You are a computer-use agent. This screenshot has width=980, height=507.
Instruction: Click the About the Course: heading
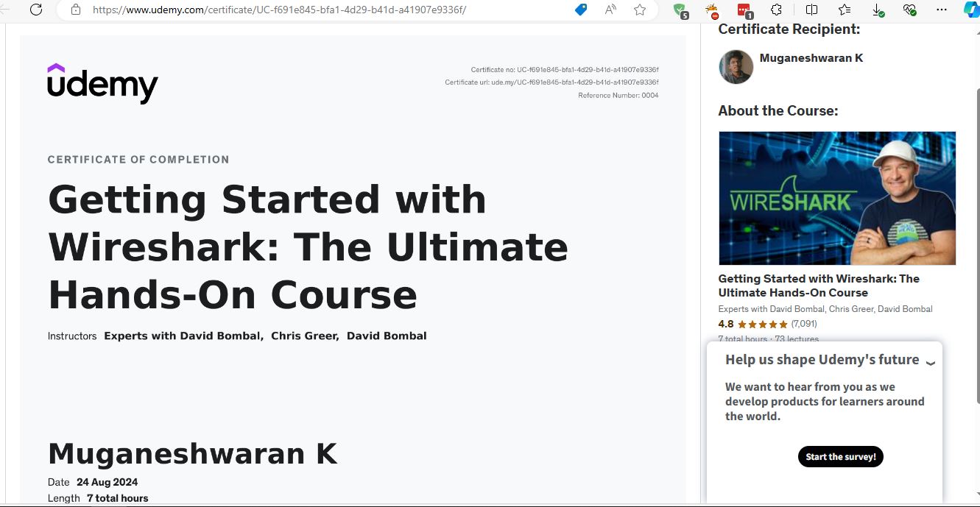point(778,111)
